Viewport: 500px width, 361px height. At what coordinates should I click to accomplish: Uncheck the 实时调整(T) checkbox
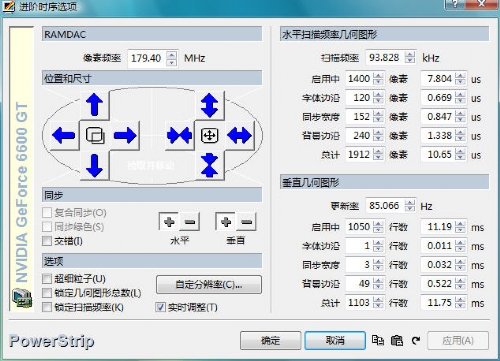pyautogui.click(x=160, y=307)
